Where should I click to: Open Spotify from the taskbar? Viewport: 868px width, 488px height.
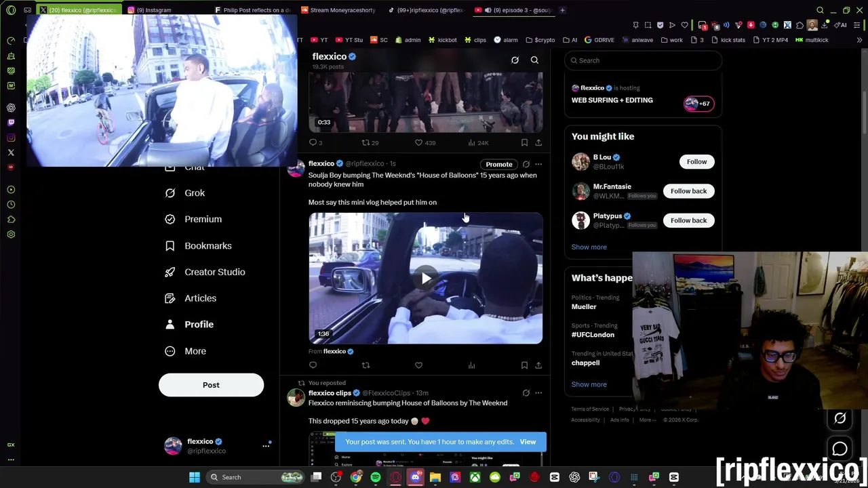pyautogui.click(x=376, y=477)
